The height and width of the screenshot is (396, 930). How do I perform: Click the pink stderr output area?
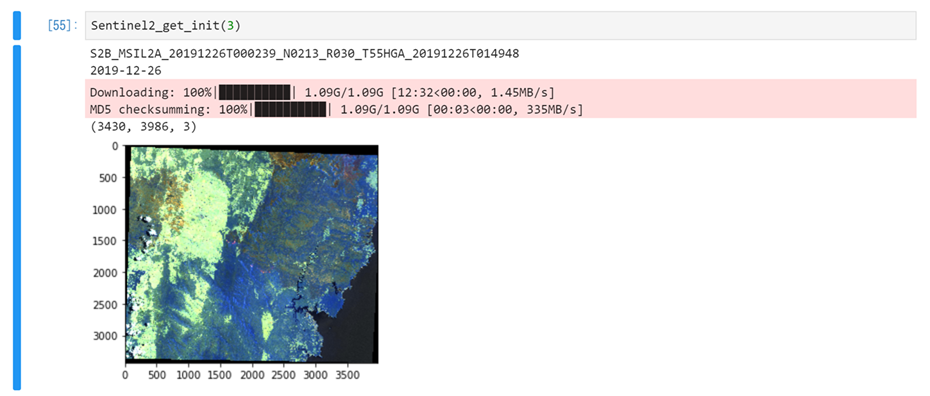pos(501,98)
